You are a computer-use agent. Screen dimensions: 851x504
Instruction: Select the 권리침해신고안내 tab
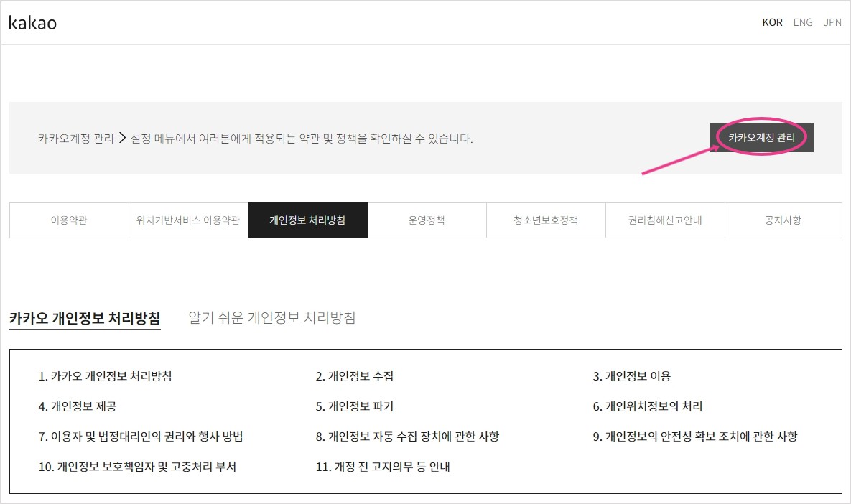point(665,220)
